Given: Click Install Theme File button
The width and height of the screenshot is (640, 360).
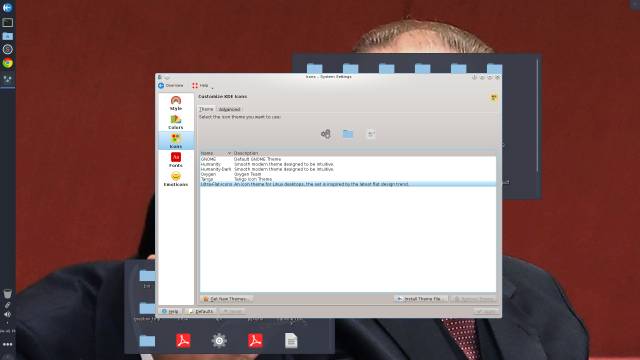Looking at the screenshot, I should (x=420, y=299).
